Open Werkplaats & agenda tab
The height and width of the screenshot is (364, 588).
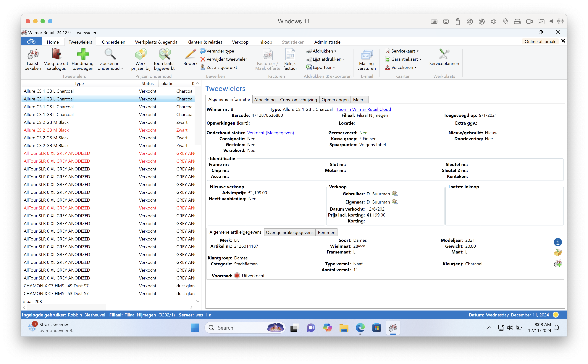[x=156, y=42]
